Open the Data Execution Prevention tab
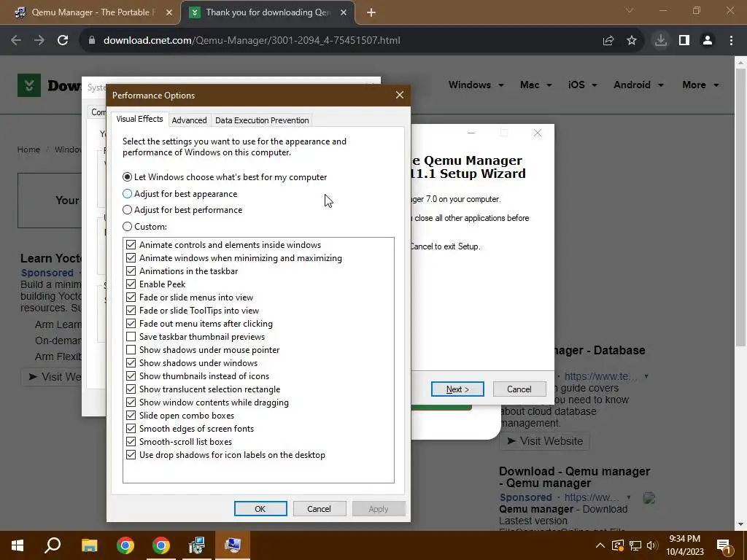The width and height of the screenshot is (747, 560). point(262,120)
